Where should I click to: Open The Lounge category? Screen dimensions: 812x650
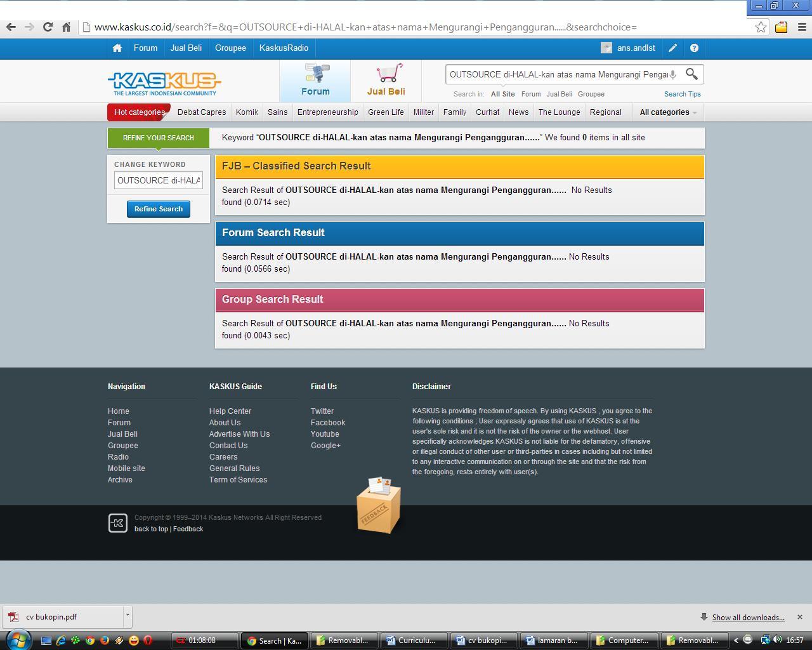click(x=560, y=112)
